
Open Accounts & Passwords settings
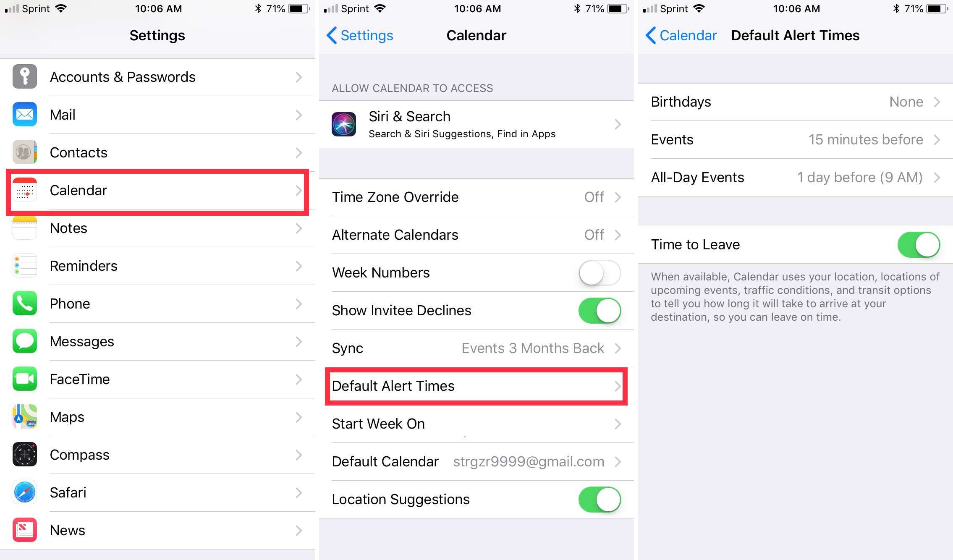(157, 77)
